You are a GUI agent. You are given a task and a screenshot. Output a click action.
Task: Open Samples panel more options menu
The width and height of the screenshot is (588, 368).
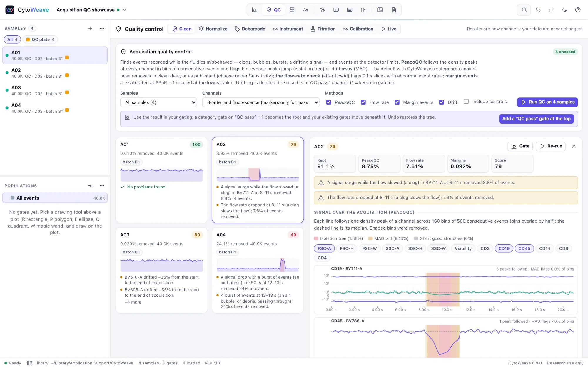click(x=102, y=29)
